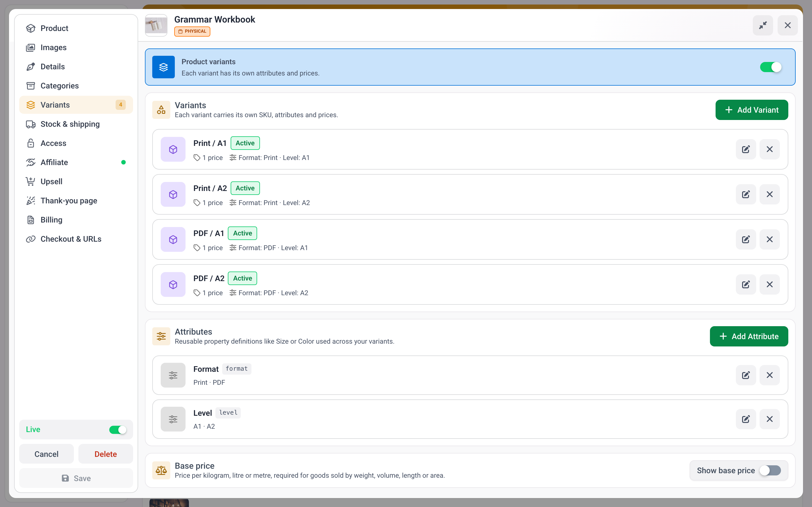
Task: Click the Add Attribute button
Action: pyautogui.click(x=749, y=336)
